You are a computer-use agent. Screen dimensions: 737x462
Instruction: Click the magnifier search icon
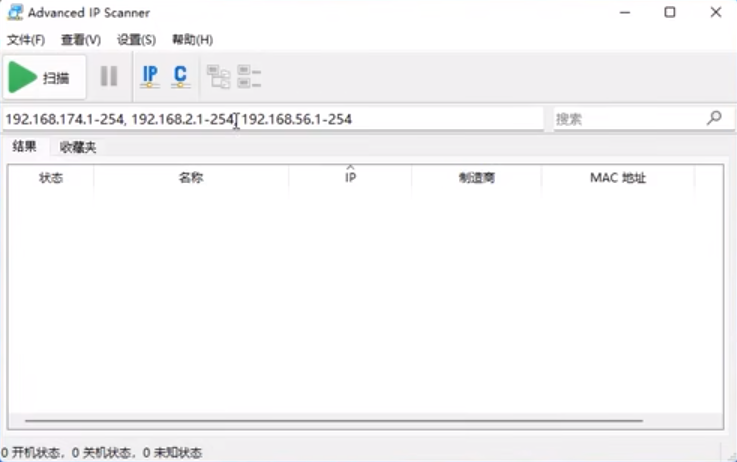(714, 117)
